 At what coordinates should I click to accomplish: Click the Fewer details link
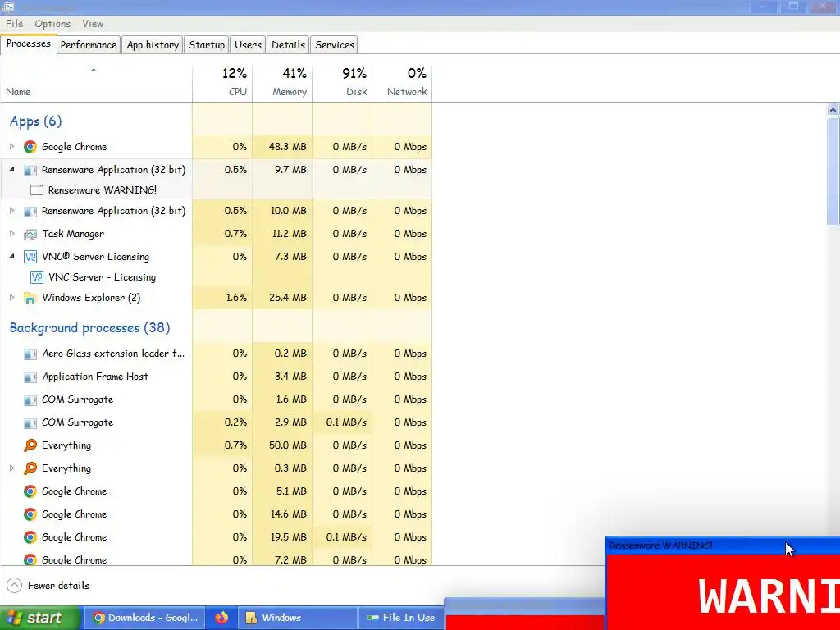[x=59, y=586]
